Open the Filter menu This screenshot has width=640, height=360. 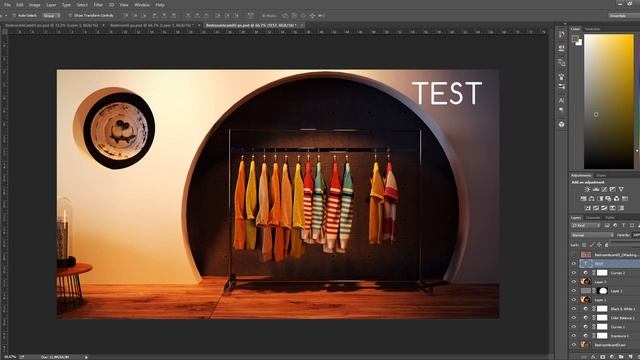coord(98,5)
